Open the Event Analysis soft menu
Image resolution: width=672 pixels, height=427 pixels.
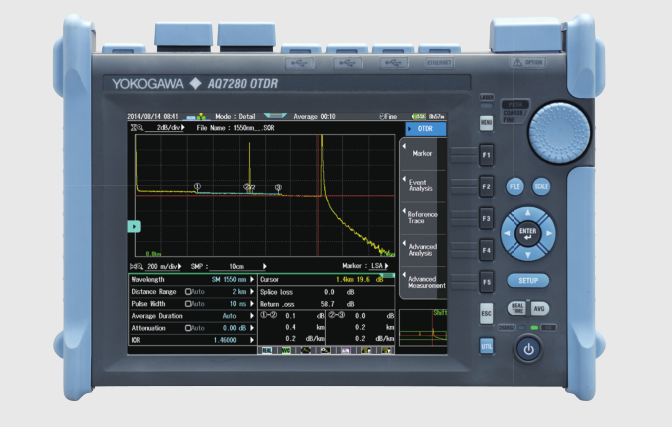tap(423, 186)
